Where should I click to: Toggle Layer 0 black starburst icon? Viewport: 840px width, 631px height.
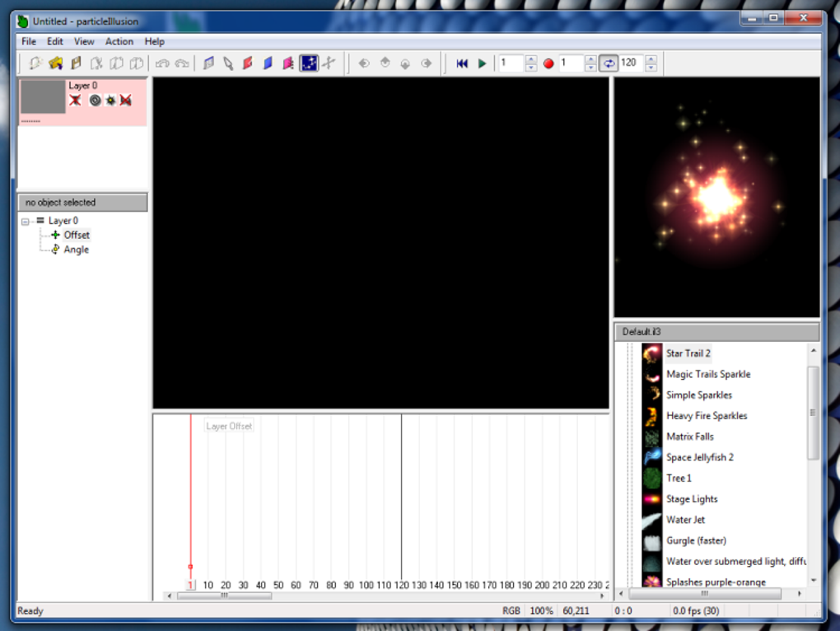point(110,100)
